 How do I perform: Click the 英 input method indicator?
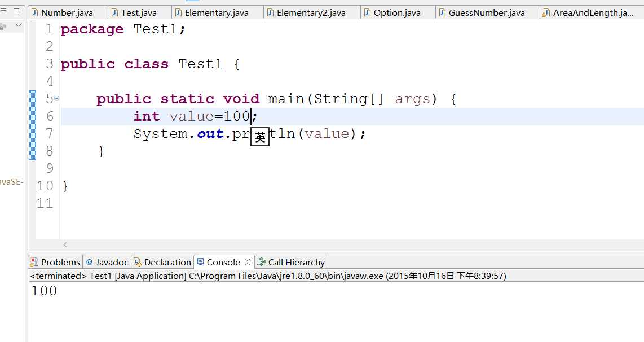click(260, 137)
